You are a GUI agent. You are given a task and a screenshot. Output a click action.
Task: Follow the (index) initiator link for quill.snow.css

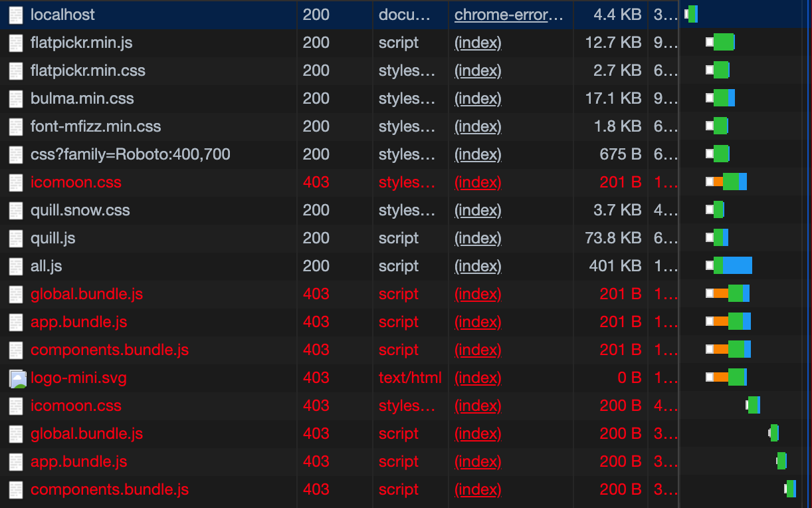pos(478,209)
